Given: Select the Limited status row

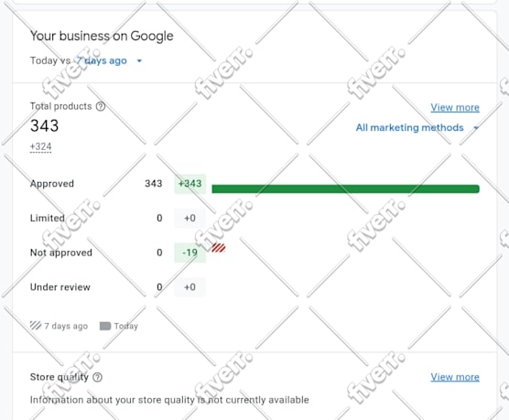Looking at the screenshot, I should [254, 218].
